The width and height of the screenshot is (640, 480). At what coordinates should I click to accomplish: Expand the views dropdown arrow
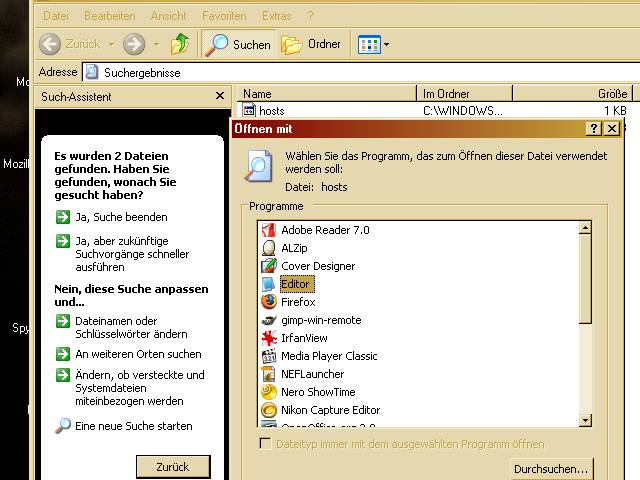[x=386, y=44]
